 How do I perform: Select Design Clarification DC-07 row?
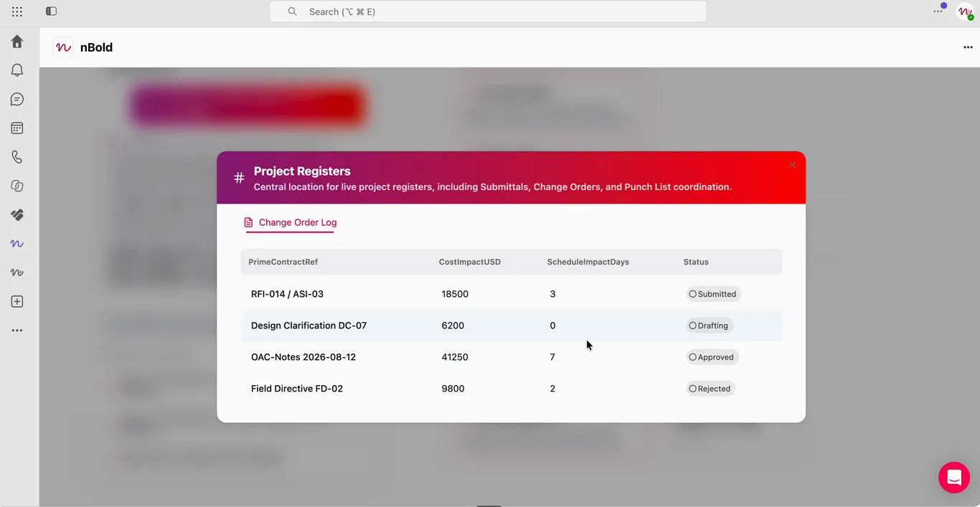pos(511,326)
